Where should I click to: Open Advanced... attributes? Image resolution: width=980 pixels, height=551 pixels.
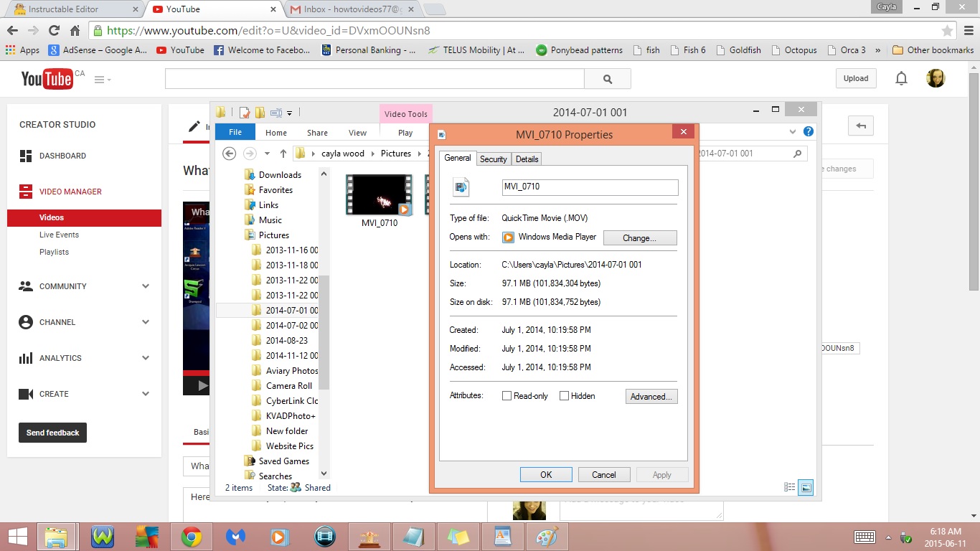click(x=651, y=396)
